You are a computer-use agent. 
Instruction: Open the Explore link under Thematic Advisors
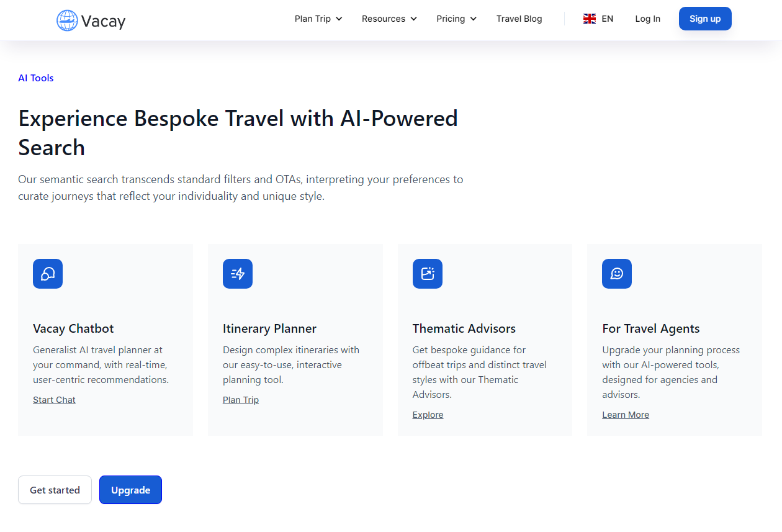tap(428, 415)
